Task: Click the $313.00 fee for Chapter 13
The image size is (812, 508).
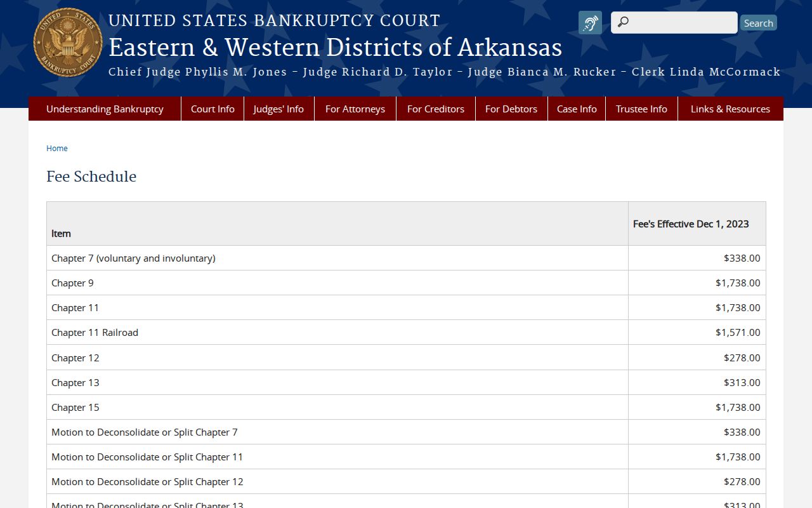Action: 742,382
